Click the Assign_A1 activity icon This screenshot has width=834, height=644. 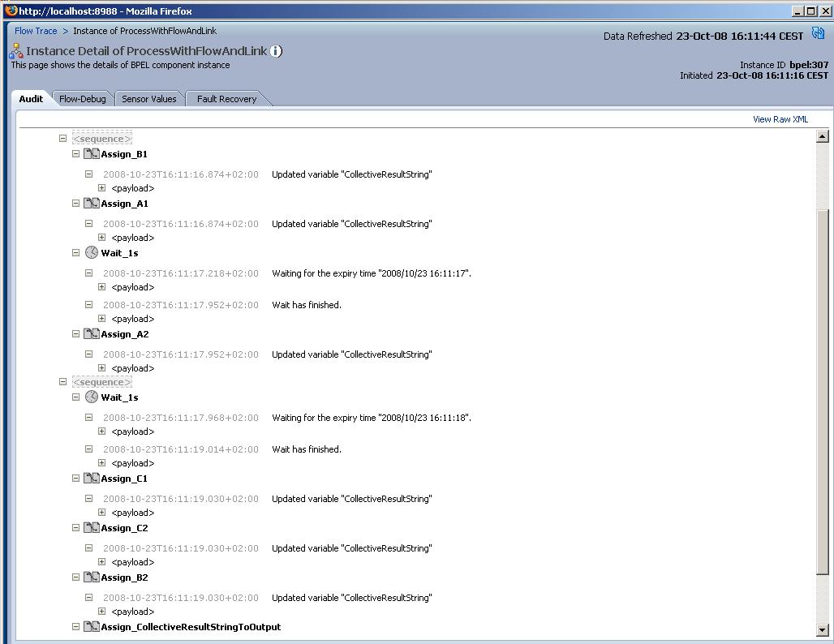point(92,204)
